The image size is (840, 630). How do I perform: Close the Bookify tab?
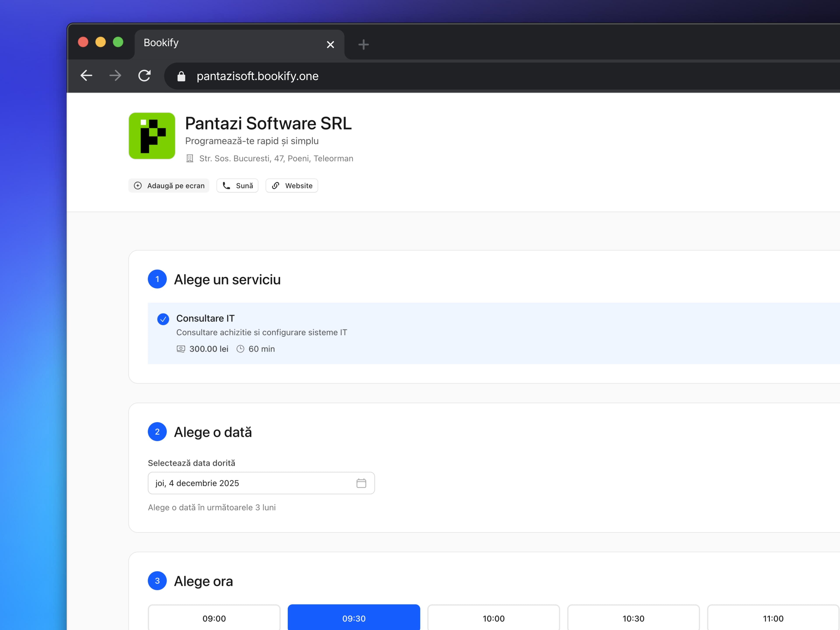tap(330, 45)
